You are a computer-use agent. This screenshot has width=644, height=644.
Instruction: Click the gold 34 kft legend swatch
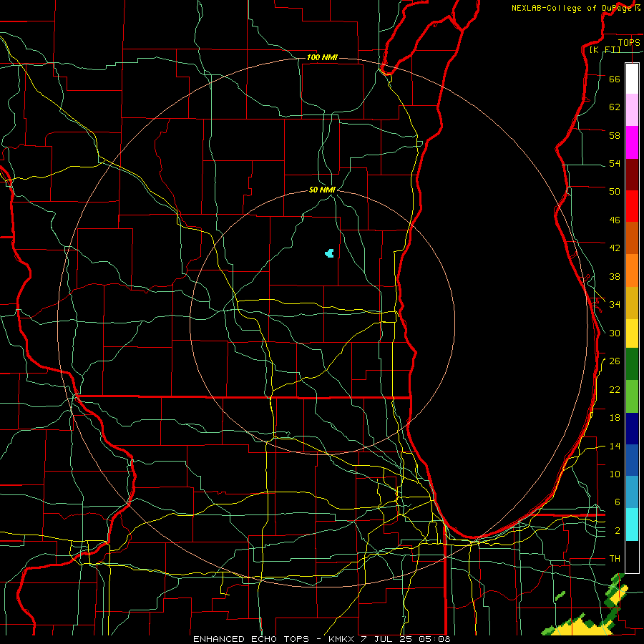[632, 303]
